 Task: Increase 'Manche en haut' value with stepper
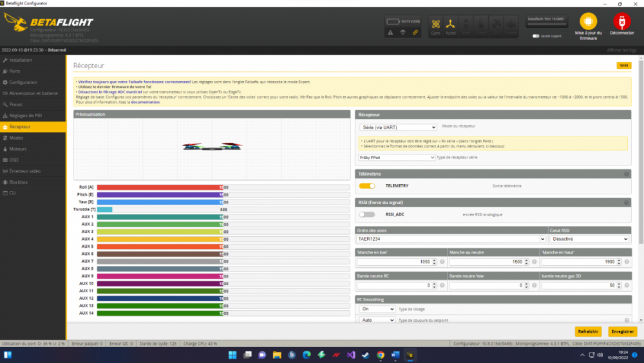coord(619,260)
